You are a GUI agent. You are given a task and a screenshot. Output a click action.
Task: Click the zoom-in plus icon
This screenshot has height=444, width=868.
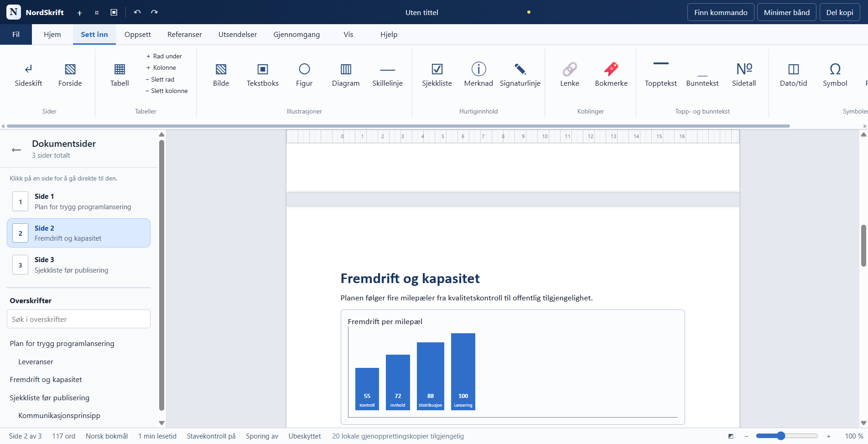(829, 436)
